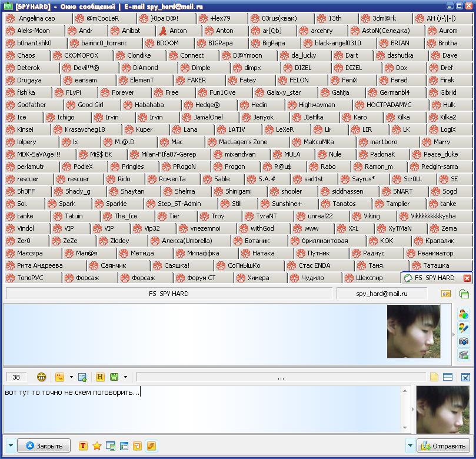Screen dimensions: 476x459
Task: Click the orange T text formatting icon
Action: 83,446
